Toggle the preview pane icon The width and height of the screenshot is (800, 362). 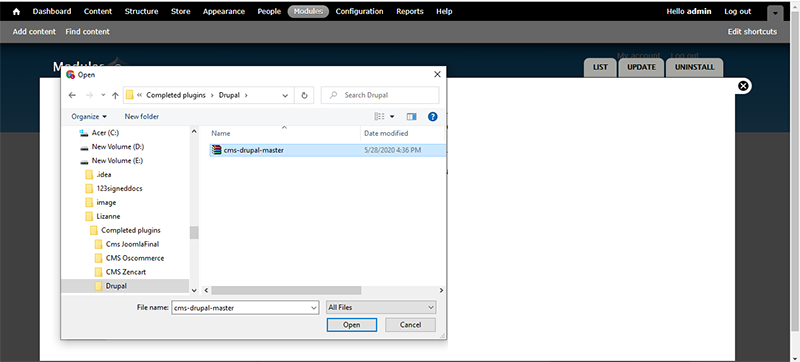(412, 117)
